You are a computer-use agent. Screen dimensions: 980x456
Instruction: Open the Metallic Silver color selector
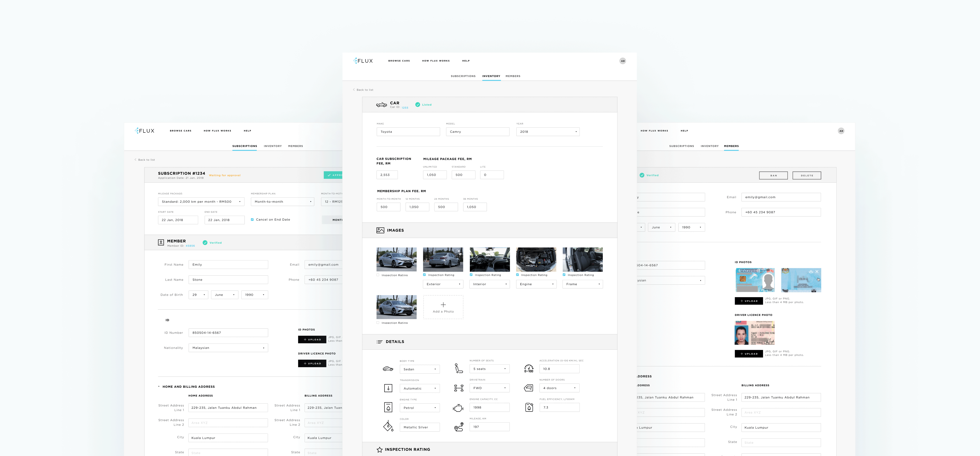point(420,427)
